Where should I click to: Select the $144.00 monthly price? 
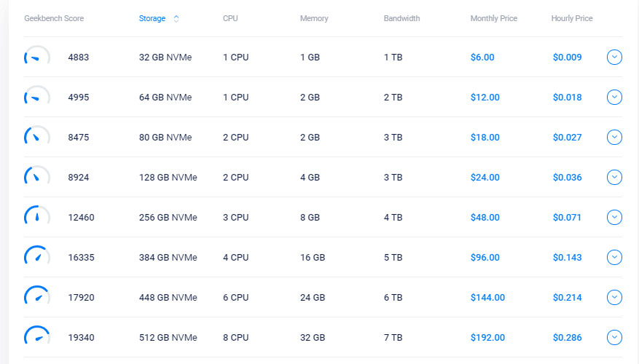point(487,298)
